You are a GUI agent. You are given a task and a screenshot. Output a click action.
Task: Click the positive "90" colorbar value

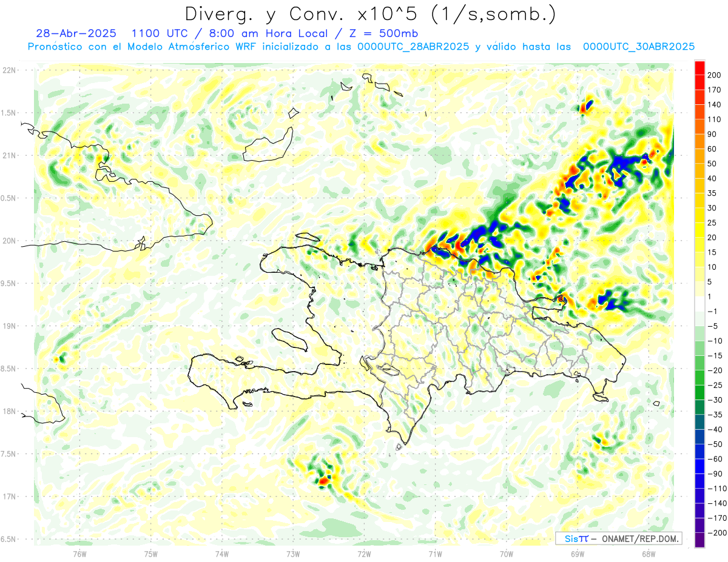coord(712,134)
